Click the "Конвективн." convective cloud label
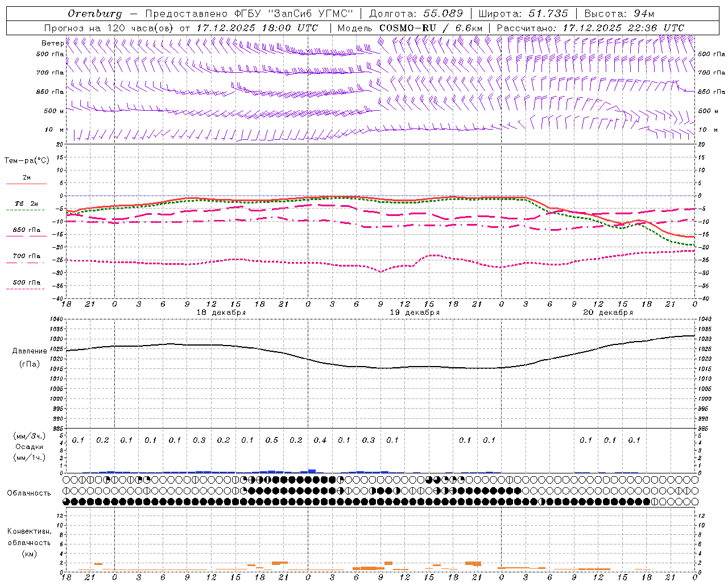728x582 pixels. pos(29,531)
